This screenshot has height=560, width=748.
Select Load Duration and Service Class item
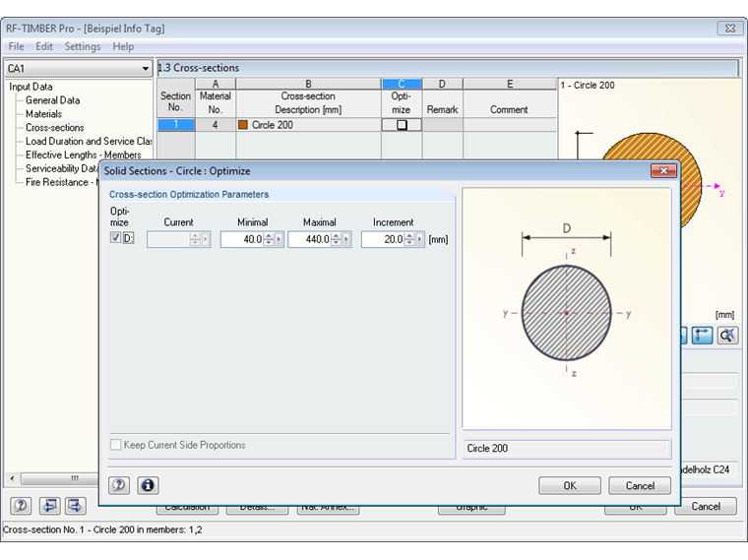(89, 141)
